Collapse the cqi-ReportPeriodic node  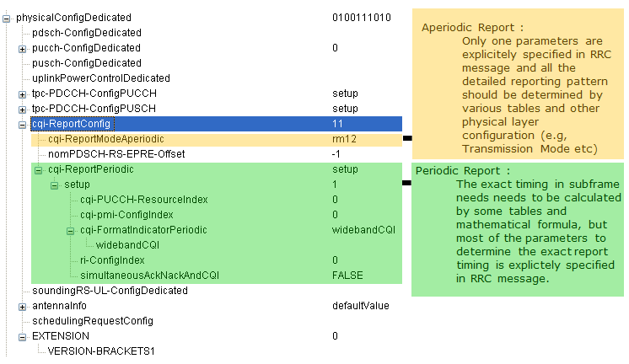tap(38, 170)
